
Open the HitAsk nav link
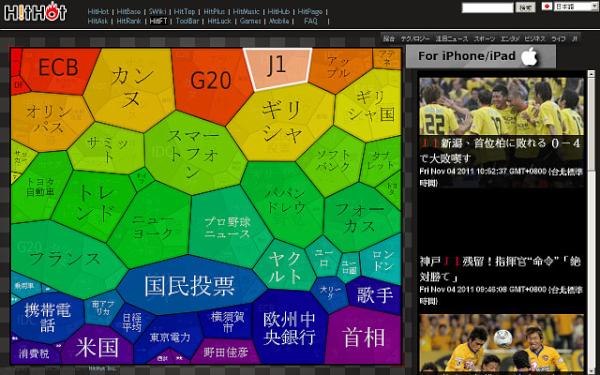pyautogui.click(x=98, y=21)
